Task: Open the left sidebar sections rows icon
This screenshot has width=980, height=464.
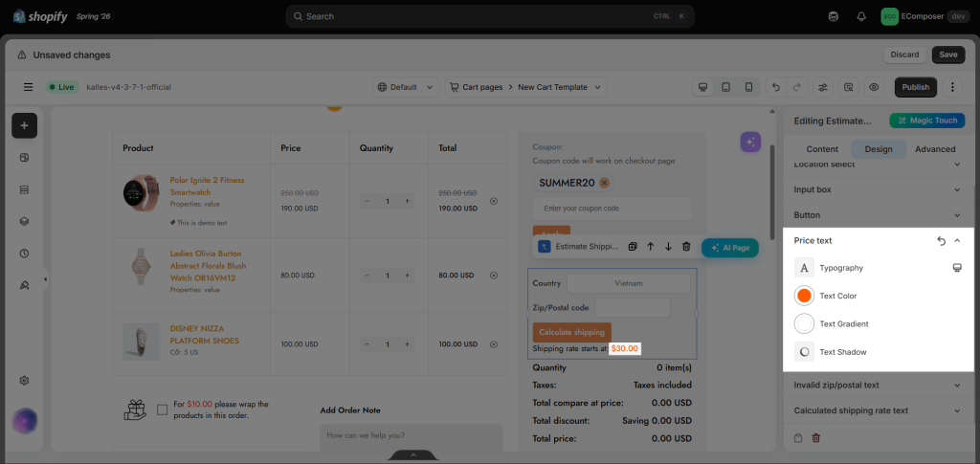Action: pyautogui.click(x=24, y=189)
